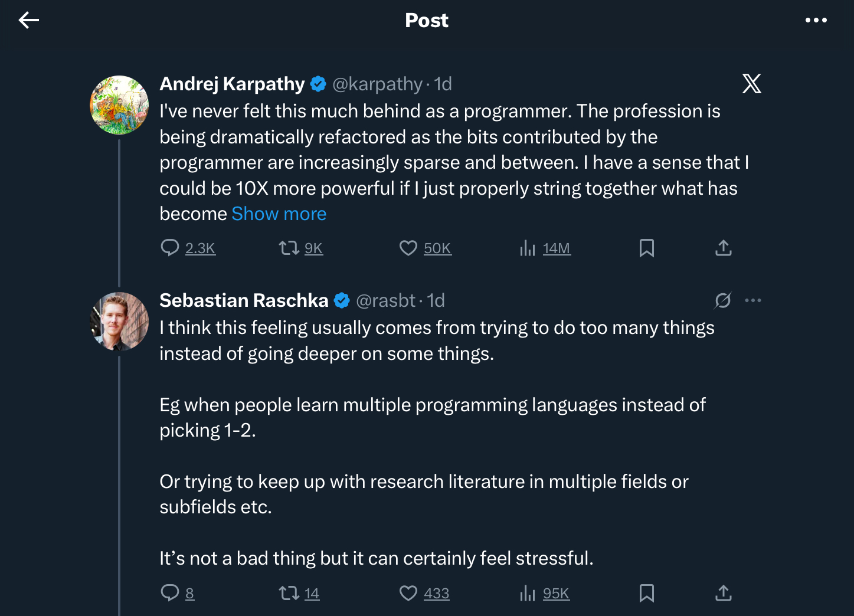
Task: Repost Sebastian Raschka's reply
Action: pyautogui.click(x=289, y=592)
